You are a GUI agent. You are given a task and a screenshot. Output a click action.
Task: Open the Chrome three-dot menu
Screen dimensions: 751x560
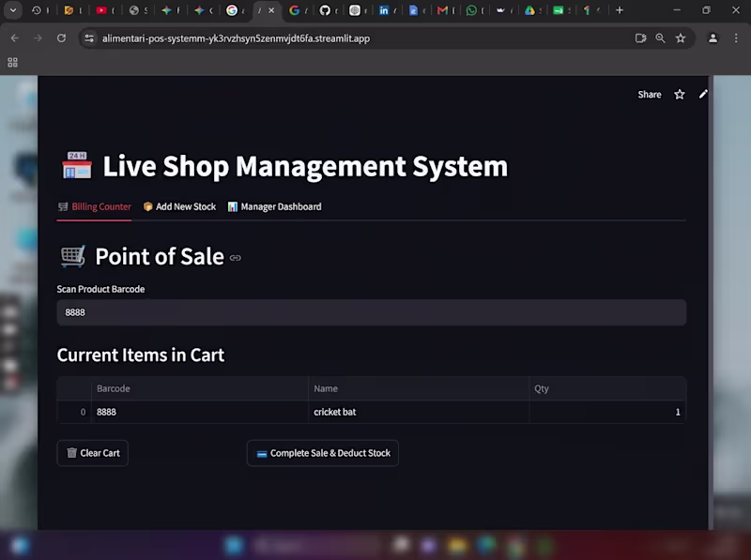click(x=736, y=38)
